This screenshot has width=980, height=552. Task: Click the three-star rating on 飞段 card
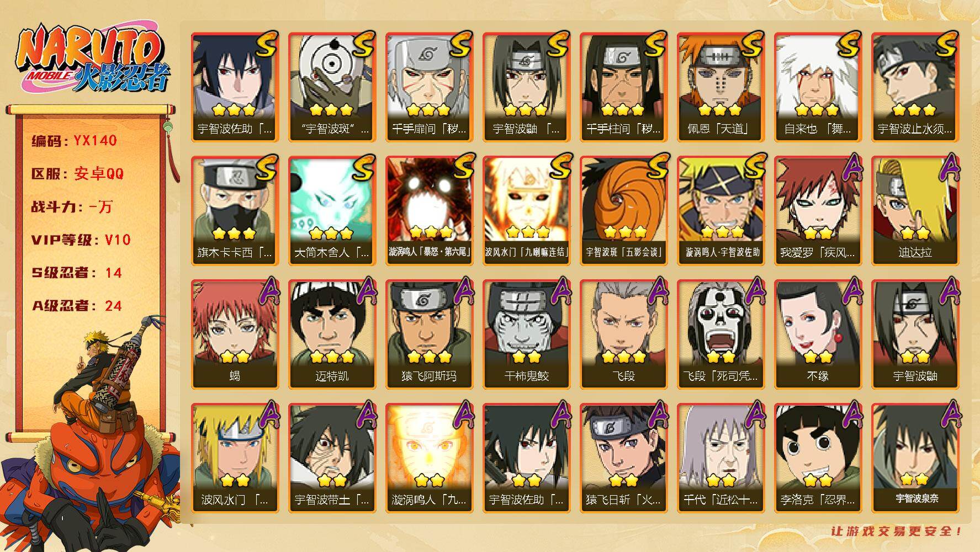point(624,357)
